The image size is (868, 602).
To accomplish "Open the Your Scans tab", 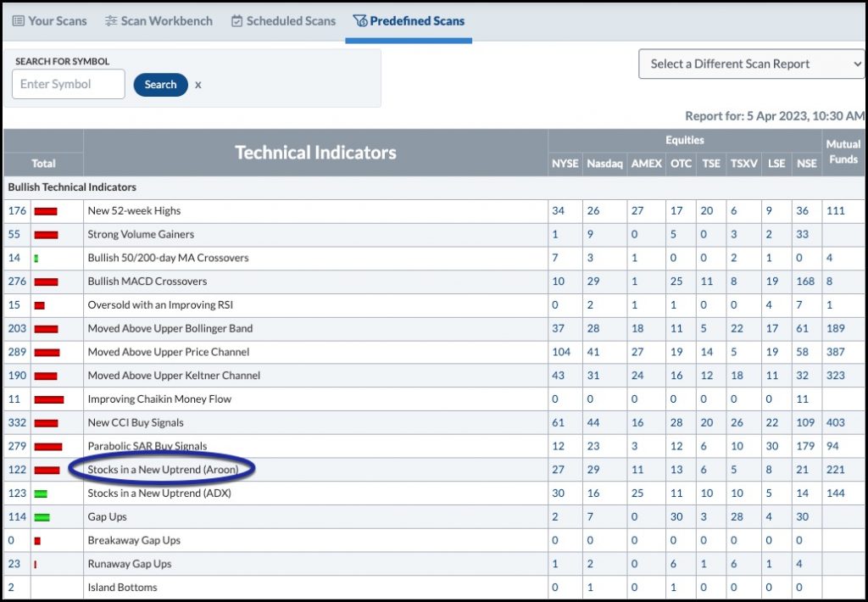I will [x=50, y=21].
